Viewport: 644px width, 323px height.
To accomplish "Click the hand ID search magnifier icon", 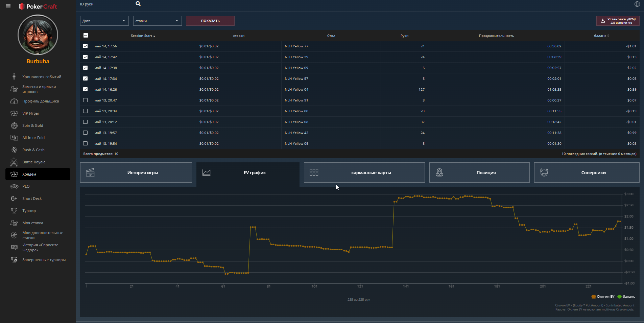I will click(x=138, y=4).
